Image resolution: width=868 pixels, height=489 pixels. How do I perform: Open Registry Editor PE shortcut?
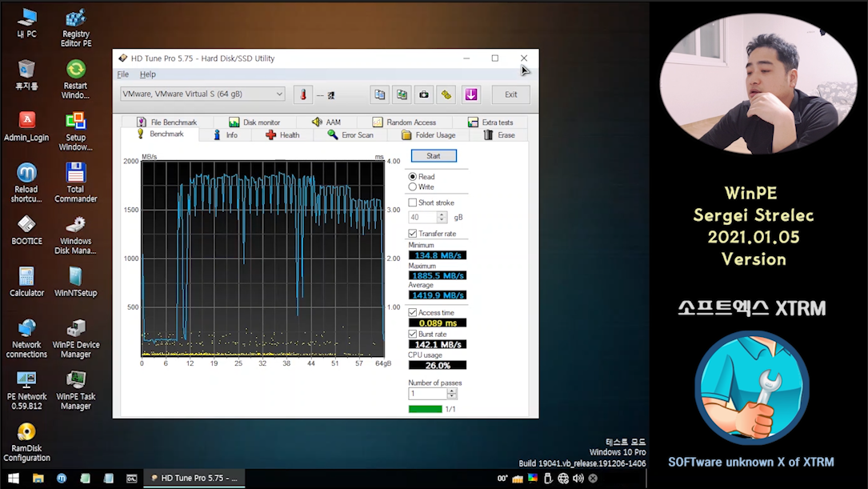(76, 28)
